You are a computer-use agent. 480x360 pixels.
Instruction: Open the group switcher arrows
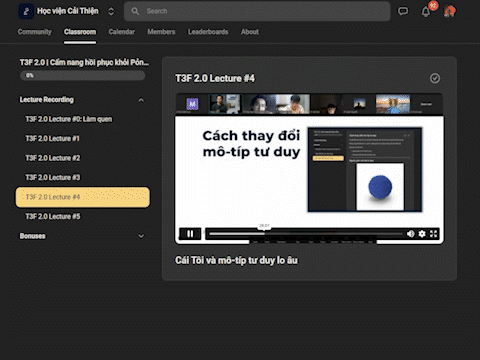(x=111, y=11)
